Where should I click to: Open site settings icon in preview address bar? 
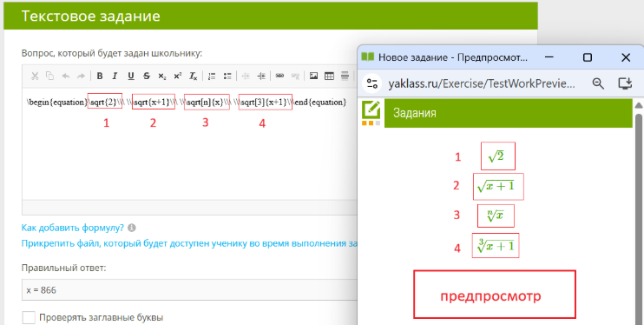pos(372,83)
